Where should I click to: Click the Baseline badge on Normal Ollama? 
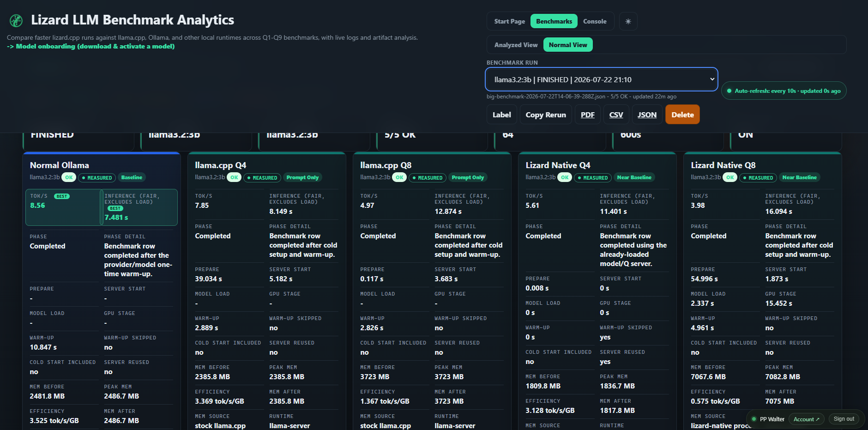click(132, 177)
